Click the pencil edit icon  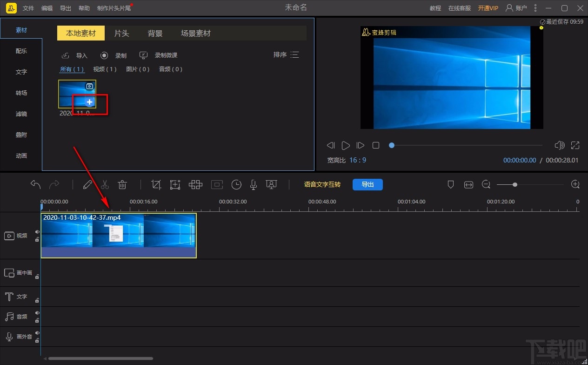click(87, 185)
